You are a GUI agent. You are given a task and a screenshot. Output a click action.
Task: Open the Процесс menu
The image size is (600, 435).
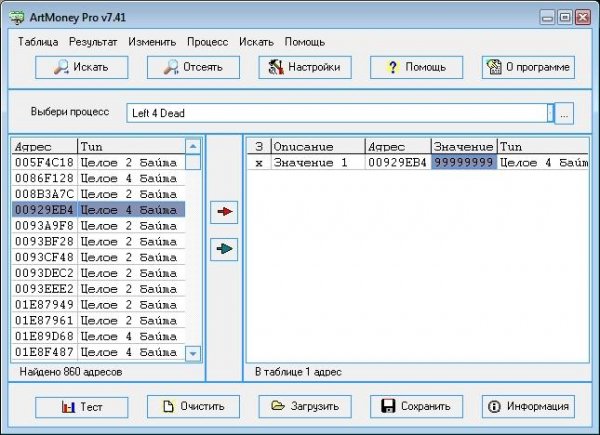point(207,42)
